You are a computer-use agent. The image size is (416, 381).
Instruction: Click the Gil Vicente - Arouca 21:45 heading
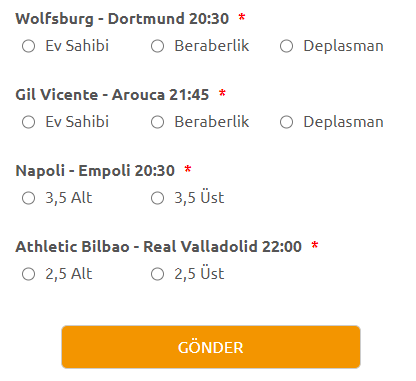point(112,95)
